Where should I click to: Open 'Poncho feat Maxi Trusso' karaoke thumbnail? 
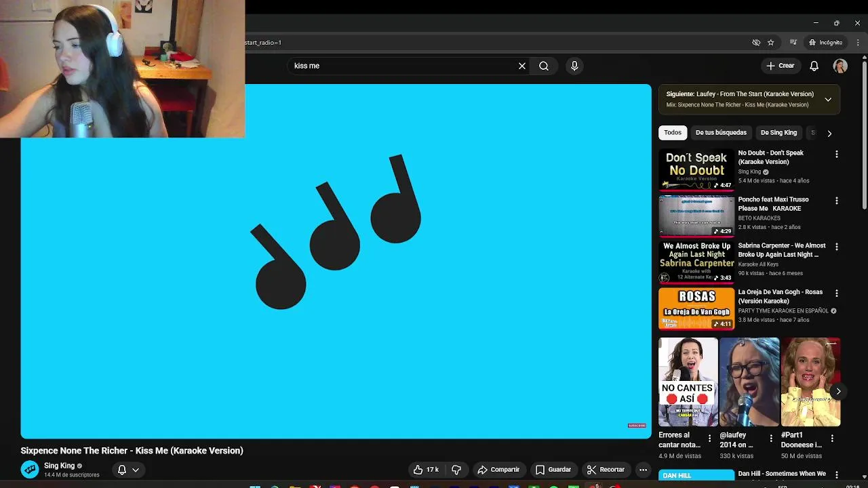[x=696, y=216]
